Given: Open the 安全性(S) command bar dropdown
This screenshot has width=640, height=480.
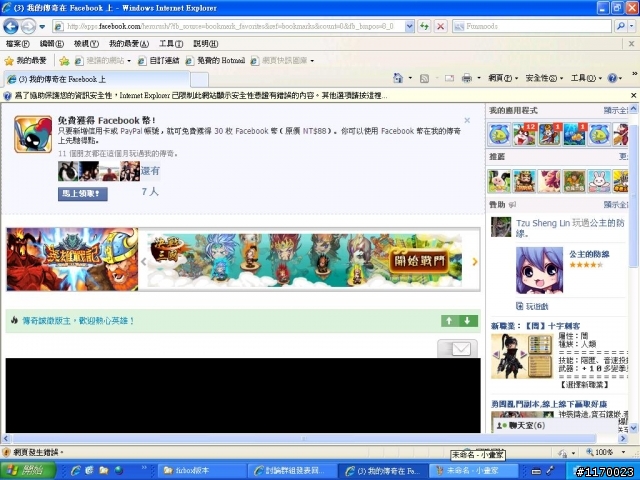Looking at the screenshot, I should pos(544,78).
